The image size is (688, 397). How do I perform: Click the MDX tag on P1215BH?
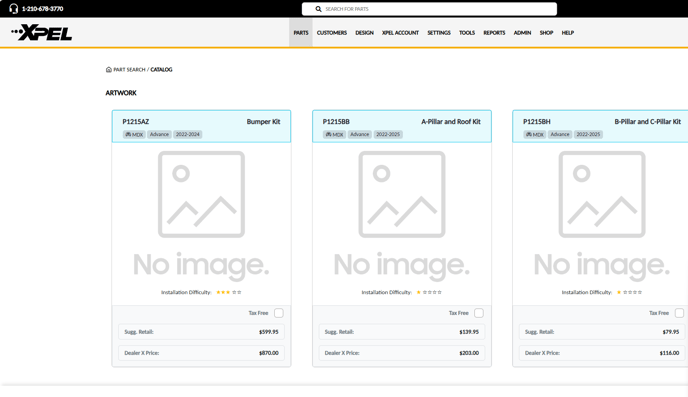click(534, 134)
